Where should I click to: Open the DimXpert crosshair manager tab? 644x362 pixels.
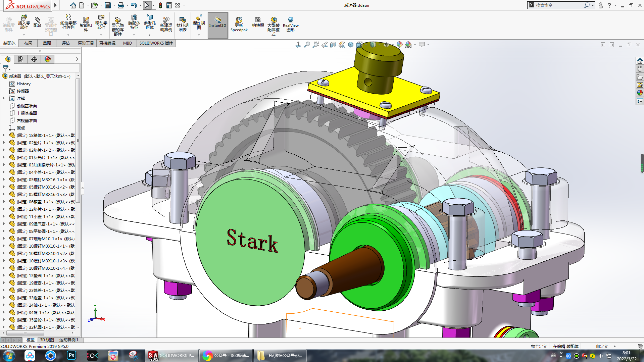coord(34,59)
